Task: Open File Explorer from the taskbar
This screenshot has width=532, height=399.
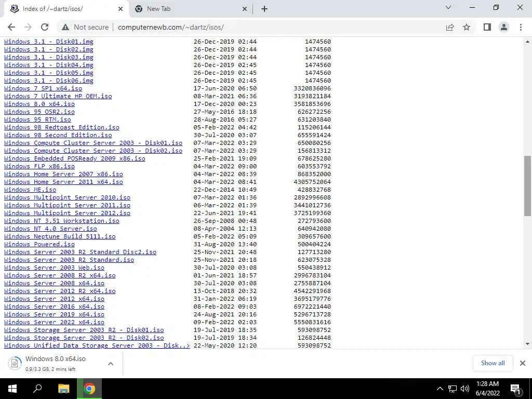Action: coord(63,389)
